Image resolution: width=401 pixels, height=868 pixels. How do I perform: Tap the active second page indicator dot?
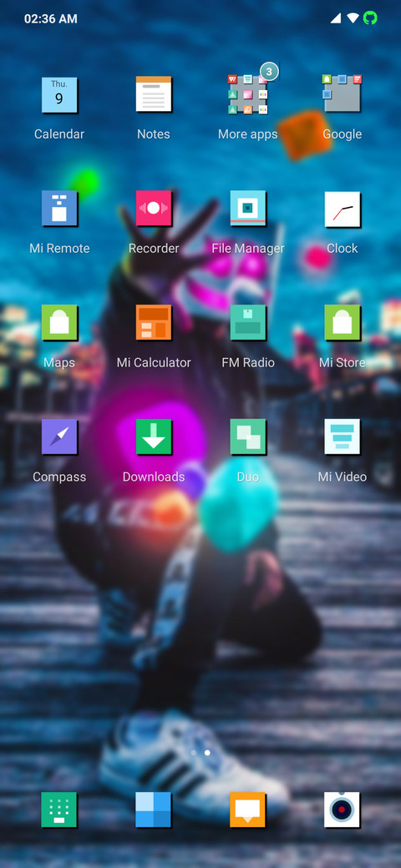coord(207,753)
